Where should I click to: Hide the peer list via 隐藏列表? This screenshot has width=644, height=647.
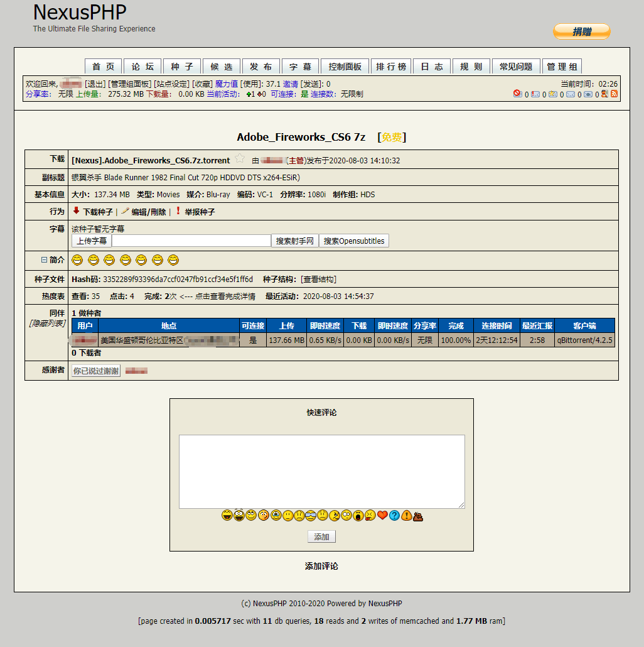pyautogui.click(x=47, y=323)
